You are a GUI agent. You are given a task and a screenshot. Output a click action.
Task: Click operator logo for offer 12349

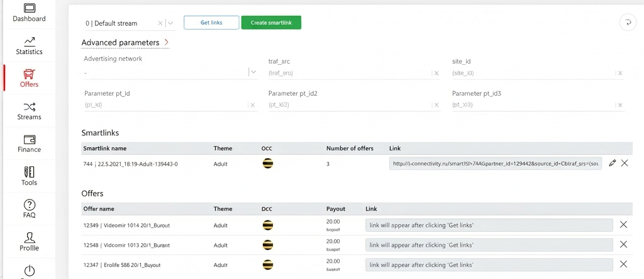(268, 225)
